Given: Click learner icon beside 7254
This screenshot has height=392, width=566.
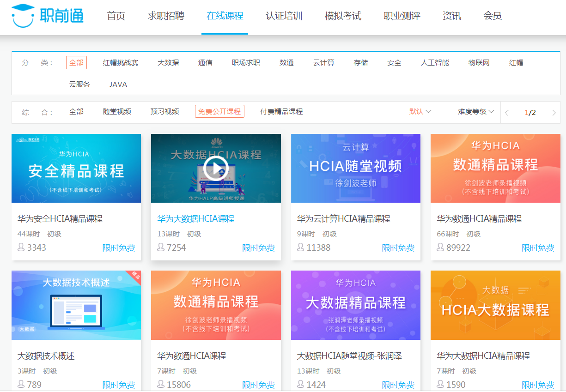Looking at the screenshot, I should coord(161,247).
